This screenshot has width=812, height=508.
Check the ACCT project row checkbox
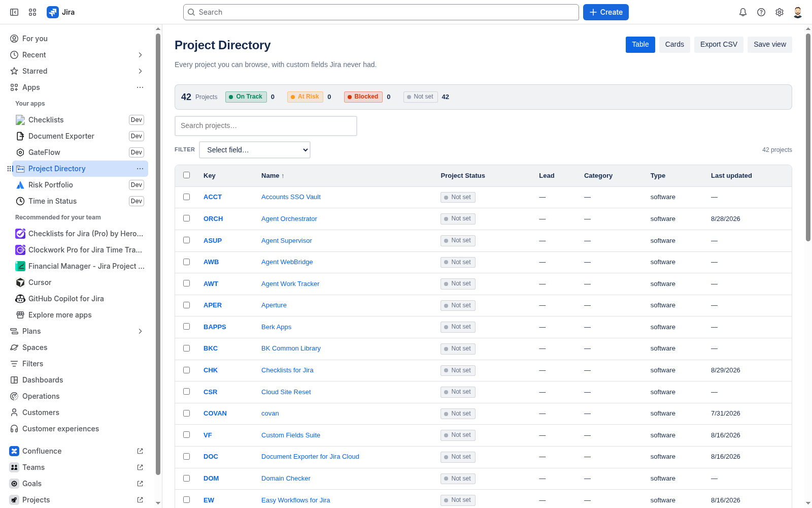[186, 197]
